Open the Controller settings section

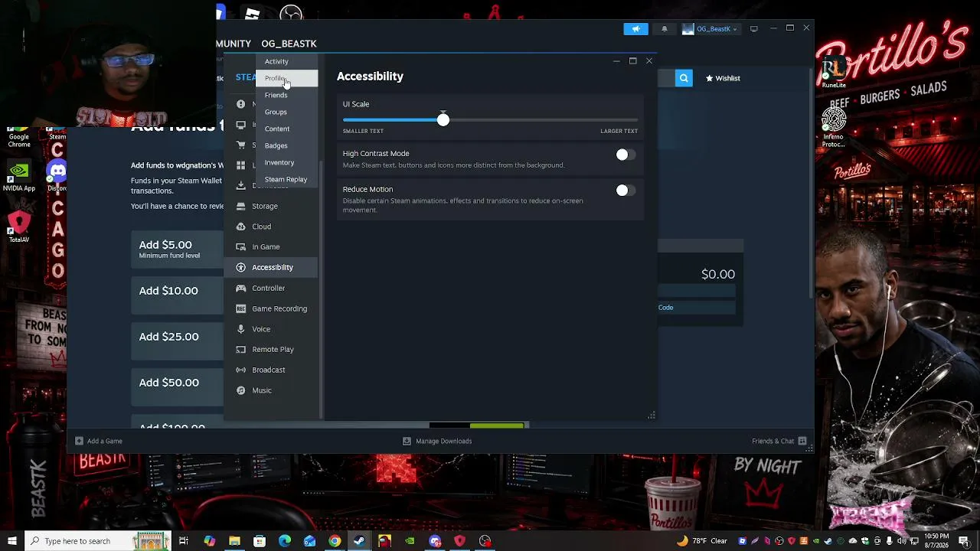(273, 288)
